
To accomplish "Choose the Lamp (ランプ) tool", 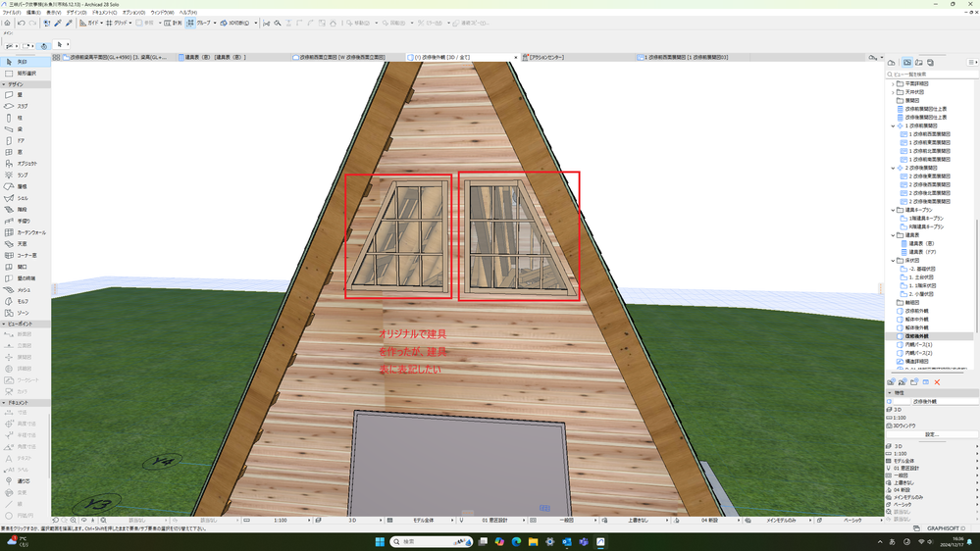I will pos(25,175).
